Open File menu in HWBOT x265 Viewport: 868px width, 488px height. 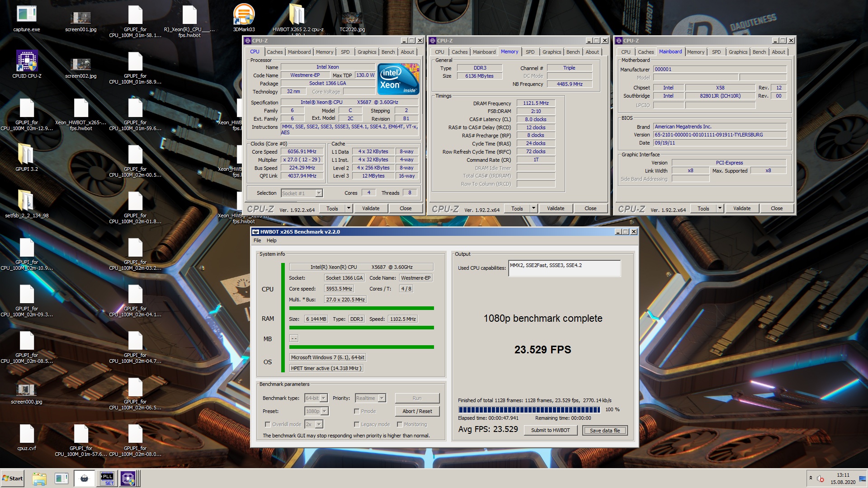(257, 240)
